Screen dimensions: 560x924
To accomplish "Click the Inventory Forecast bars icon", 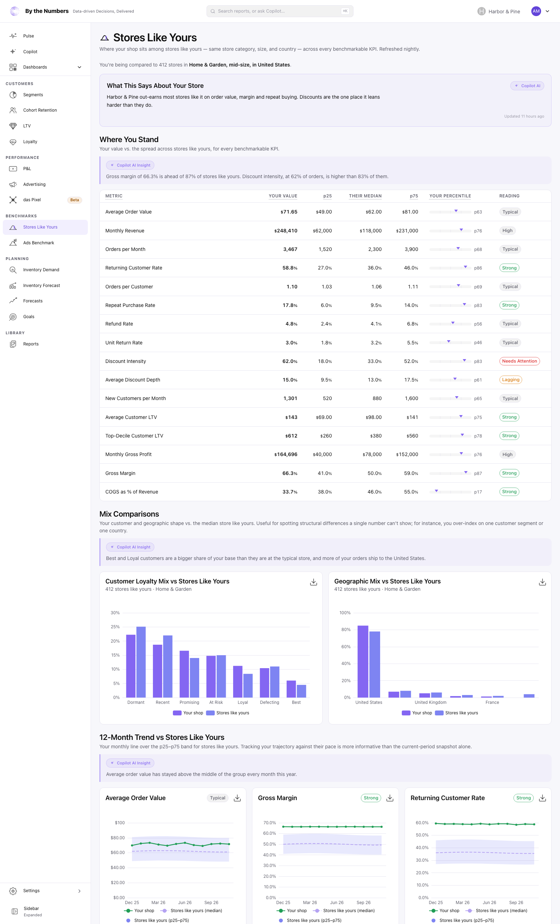I will (13, 285).
